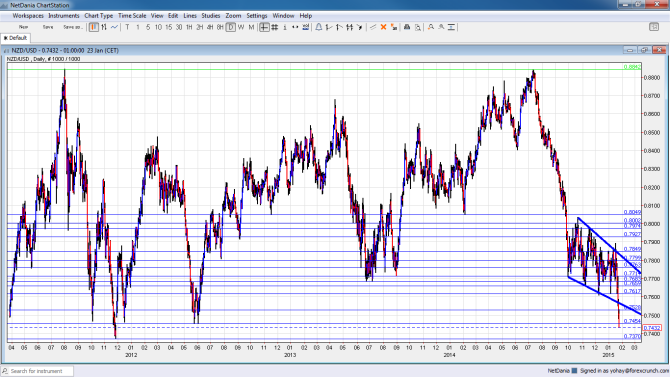The image size is (670, 377).
Task: Toggle the chart grid icon
Action: [x=275, y=27]
